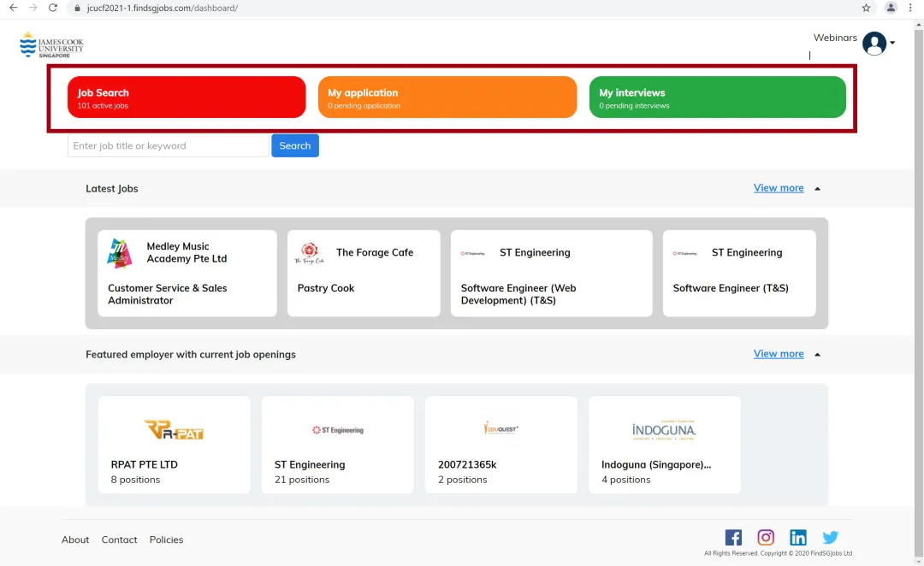Visit the Twitter page icon
924x566 pixels.
tap(830, 537)
